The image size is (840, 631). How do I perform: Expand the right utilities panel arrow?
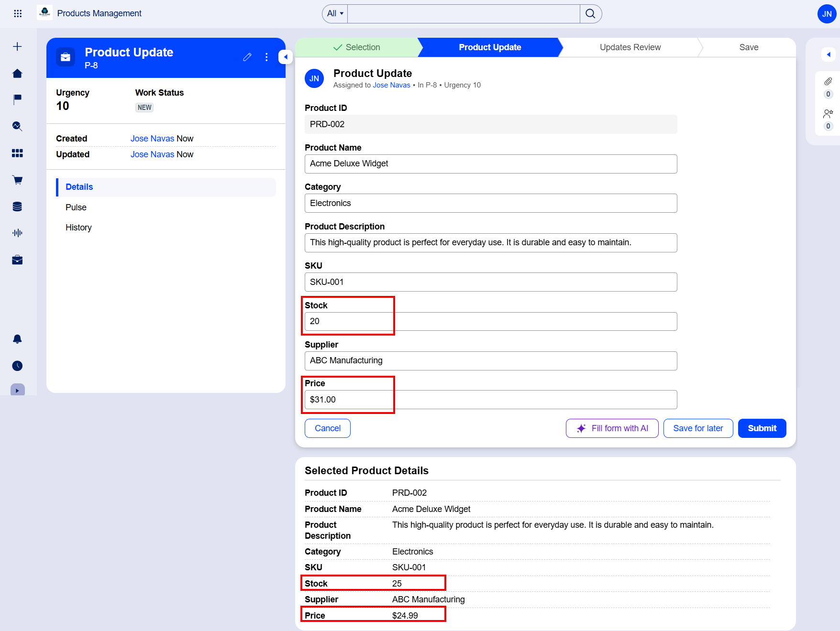tap(828, 54)
